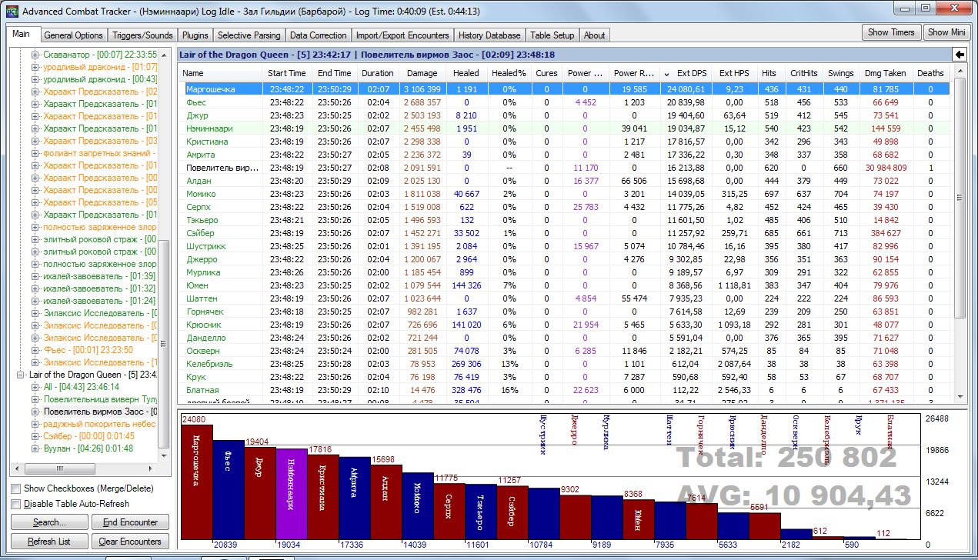
Task: Click the Кристиана 17816 graph bar
Action: pos(323,497)
